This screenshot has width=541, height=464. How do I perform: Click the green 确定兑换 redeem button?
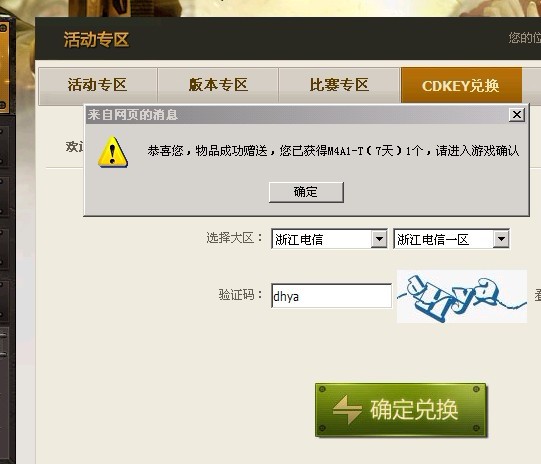pos(401,410)
